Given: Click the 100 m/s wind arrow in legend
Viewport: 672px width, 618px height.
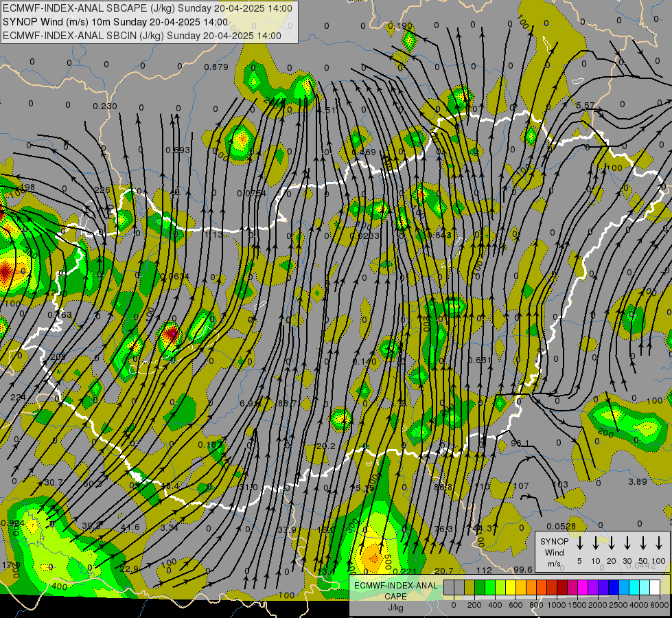Looking at the screenshot, I should (x=659, y=543).
